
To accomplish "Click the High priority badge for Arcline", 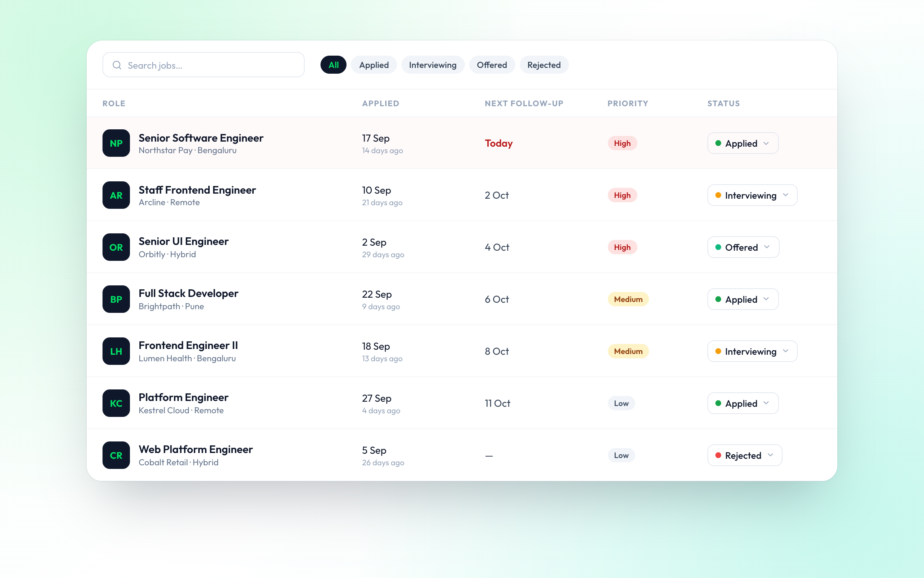I will pyautogui.click(x=622, y=195).
